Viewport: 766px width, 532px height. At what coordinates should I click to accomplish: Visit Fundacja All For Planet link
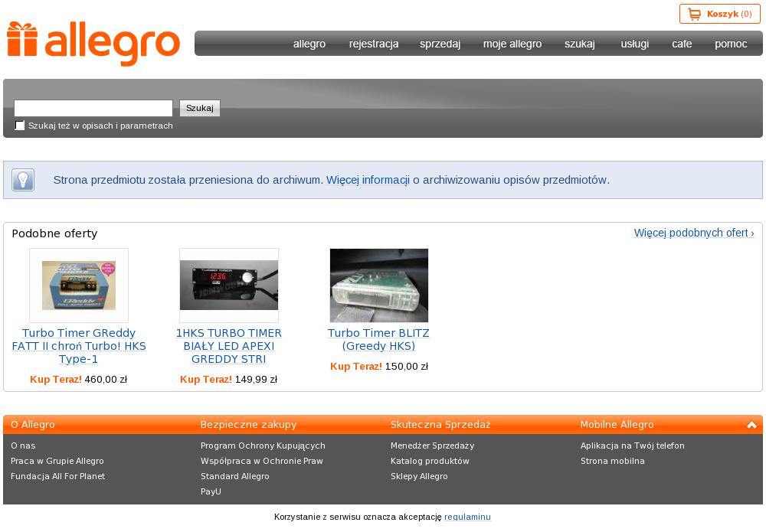[57, 476]
